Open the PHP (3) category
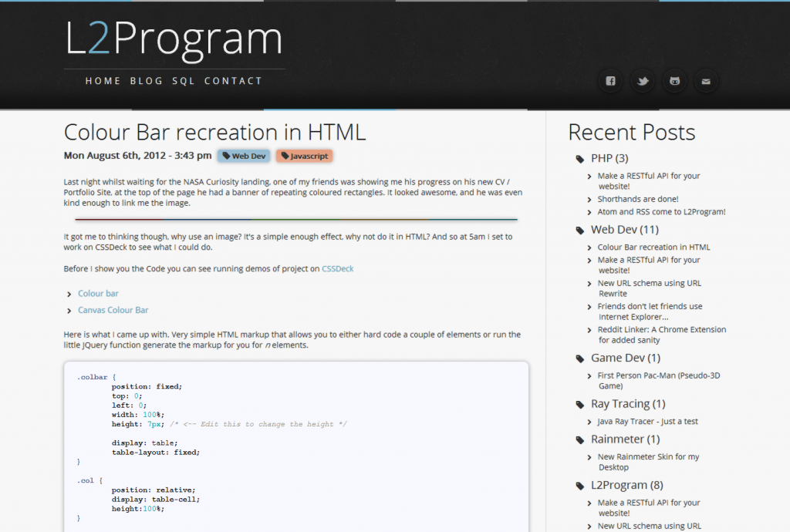The width and height of the screenshot is (790, 532). pyautogui.click(x=609, y=159)
